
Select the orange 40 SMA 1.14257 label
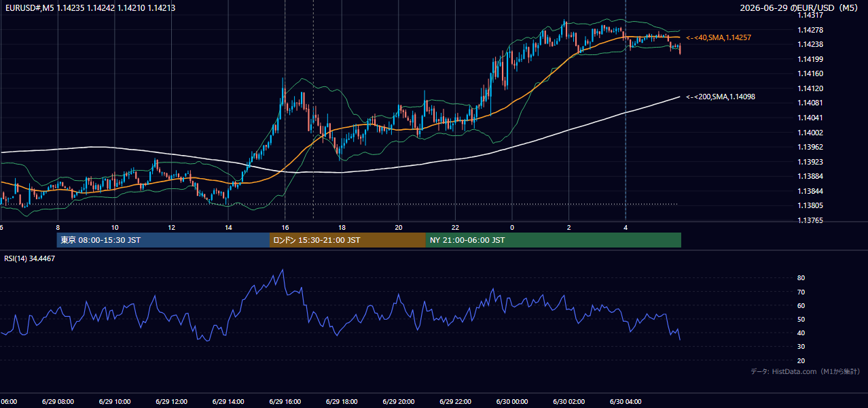tap(719, 37)
